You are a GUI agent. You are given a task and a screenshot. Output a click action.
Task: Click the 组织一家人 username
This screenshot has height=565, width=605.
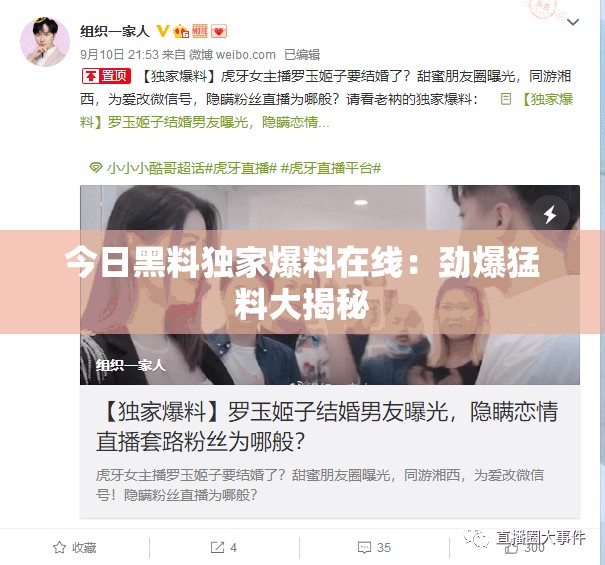coord(115,31)
